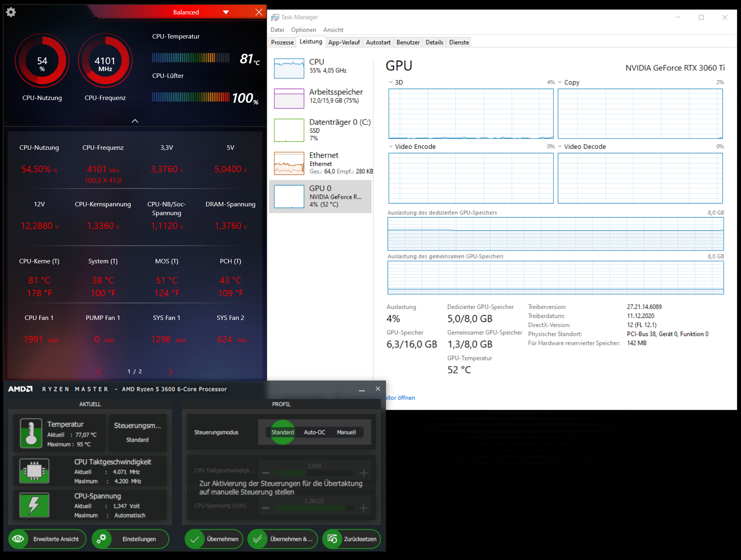This screenshot has height=560, width=741.
Task: Decrease CPU-Spannung (Volt) with minus button
Action: pyautogui.click(x=266, y=508)
